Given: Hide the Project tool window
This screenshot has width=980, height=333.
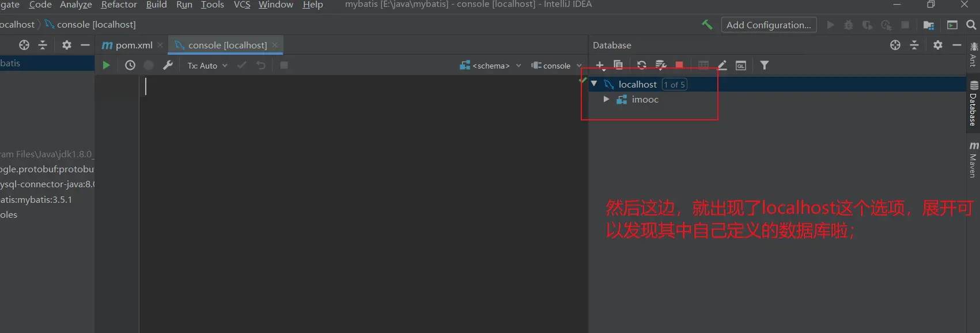Looking at the screenshot, I should pyautogui.click(x=85, y=45).
